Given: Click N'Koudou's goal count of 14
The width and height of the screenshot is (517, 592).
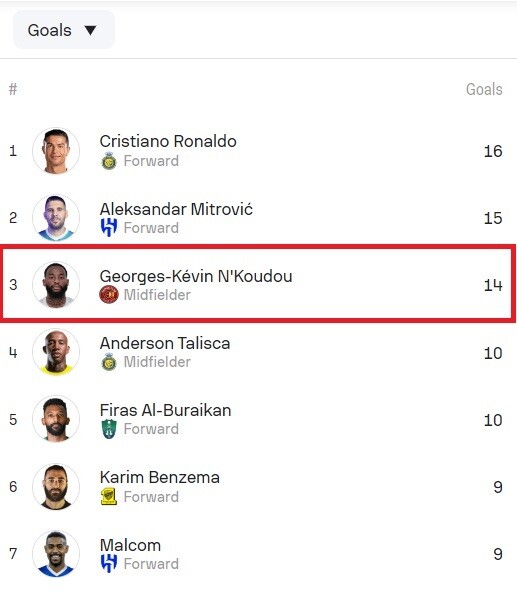Looking at the screenshot, I should (x=493, y=285).
